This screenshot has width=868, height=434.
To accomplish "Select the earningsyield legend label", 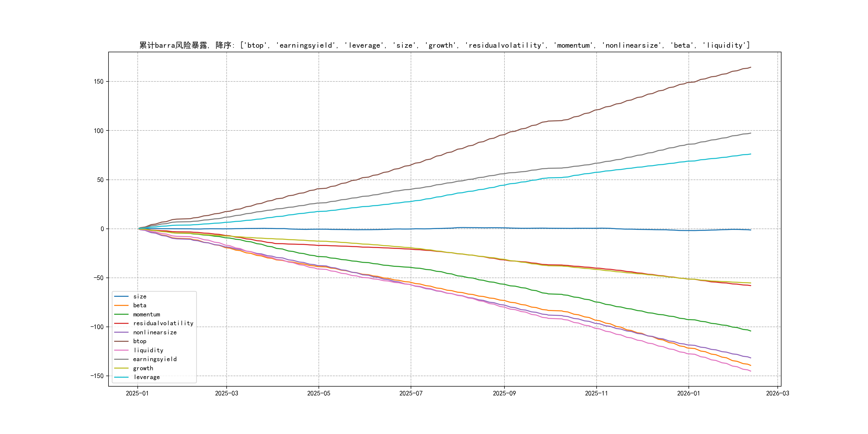I will point(155,359).
